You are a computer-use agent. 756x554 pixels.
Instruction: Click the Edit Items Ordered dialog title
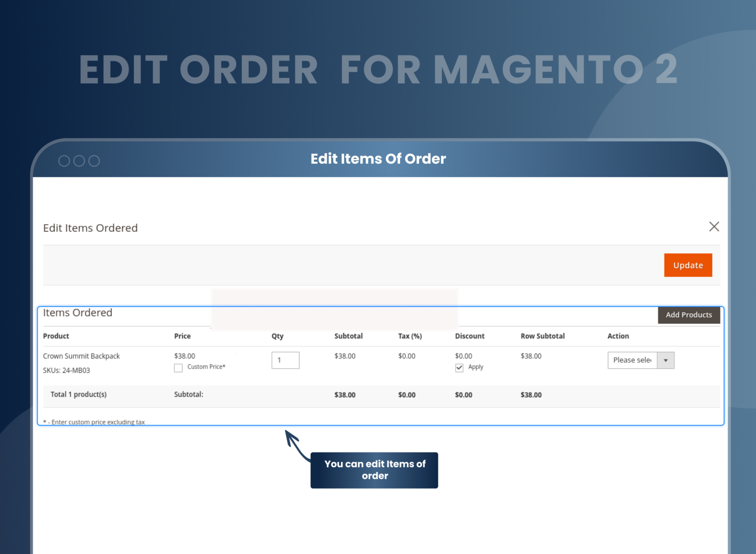pos(90,228)
